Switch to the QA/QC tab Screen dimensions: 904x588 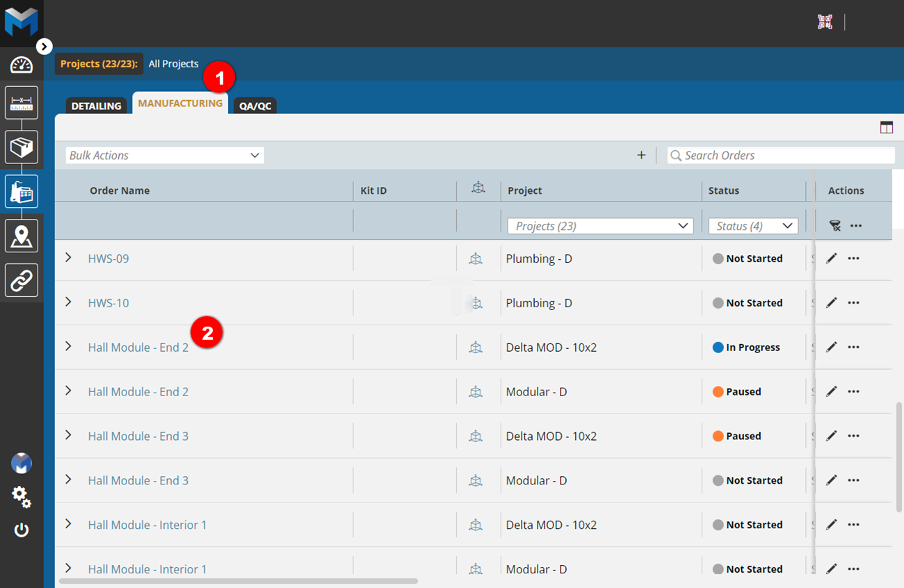[255, 106]
